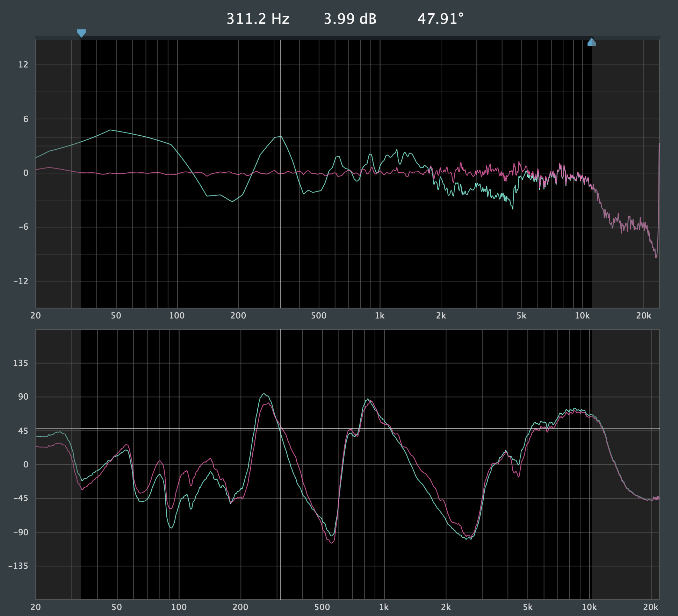The width and height of the screenshot is (678, 616).
Task: Select the high-frequency range marker handle
Action: (591, 42)
